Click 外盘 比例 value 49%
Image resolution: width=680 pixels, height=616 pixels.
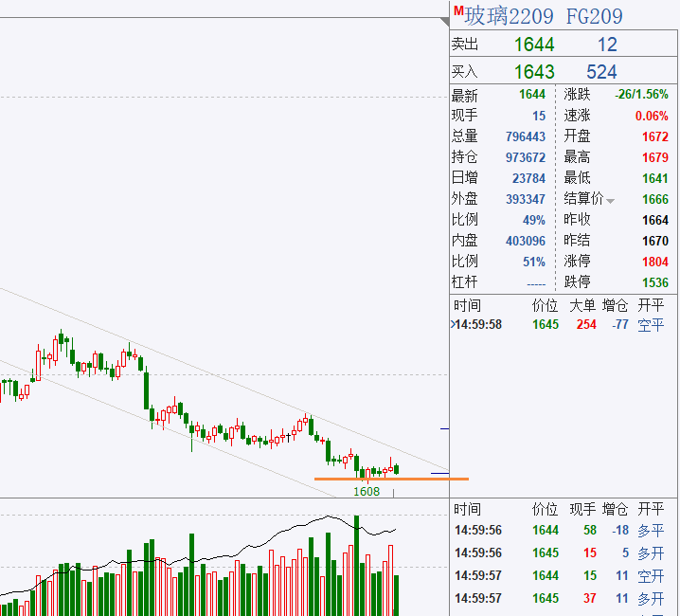534,220
